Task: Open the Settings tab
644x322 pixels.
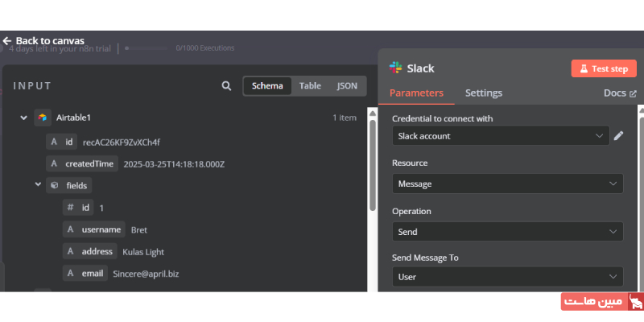Action: [483, 93]
